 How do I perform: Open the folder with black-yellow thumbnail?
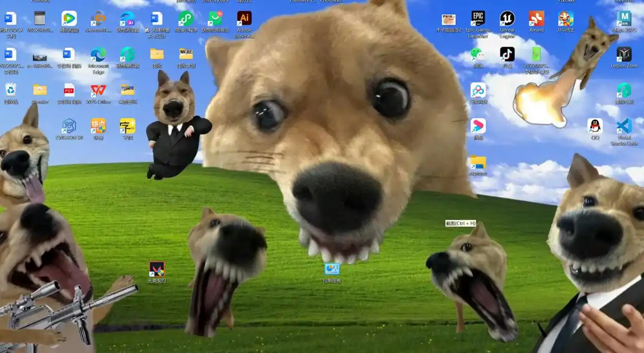pyautogui.click(x=186, y=54)
